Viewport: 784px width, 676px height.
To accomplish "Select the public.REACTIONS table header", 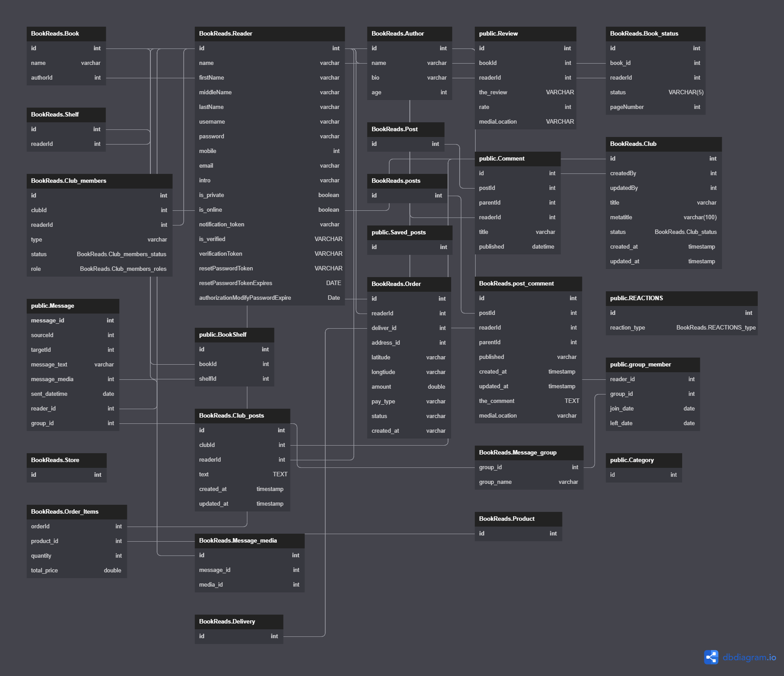I will [682, 298].
